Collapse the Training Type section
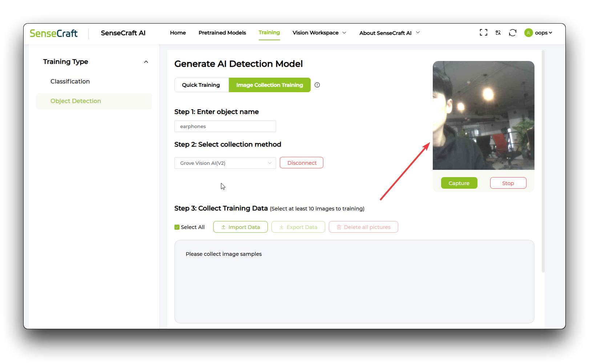This screenshot has height=364, width=589. pos(146,62)
